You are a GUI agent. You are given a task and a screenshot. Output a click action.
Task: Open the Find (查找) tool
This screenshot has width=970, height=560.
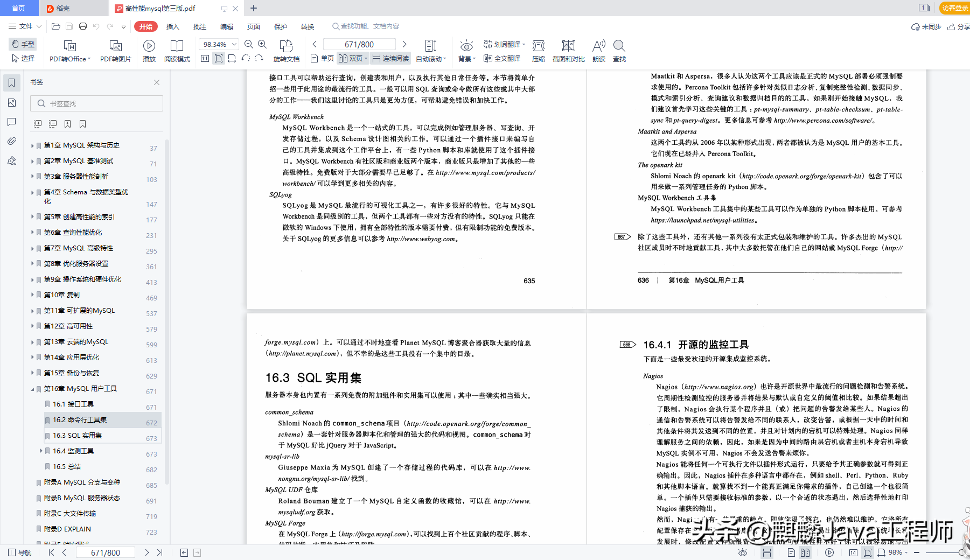(x=619, y=51)
